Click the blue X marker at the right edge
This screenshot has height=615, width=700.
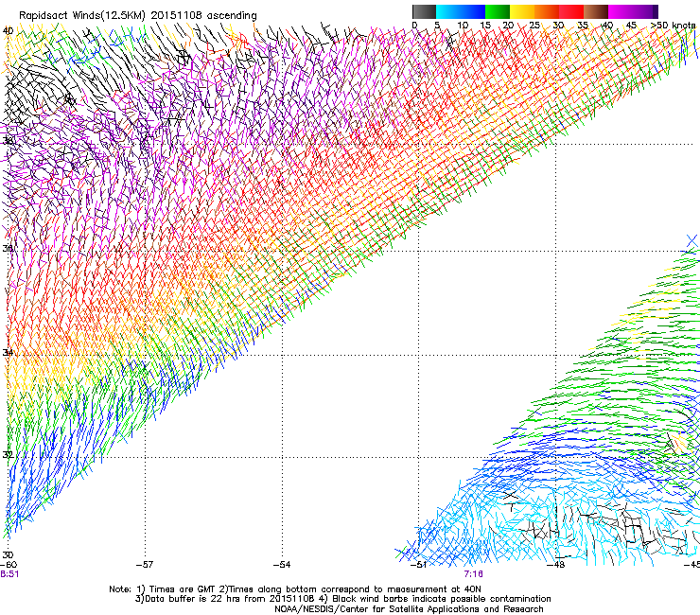[692, 241]
